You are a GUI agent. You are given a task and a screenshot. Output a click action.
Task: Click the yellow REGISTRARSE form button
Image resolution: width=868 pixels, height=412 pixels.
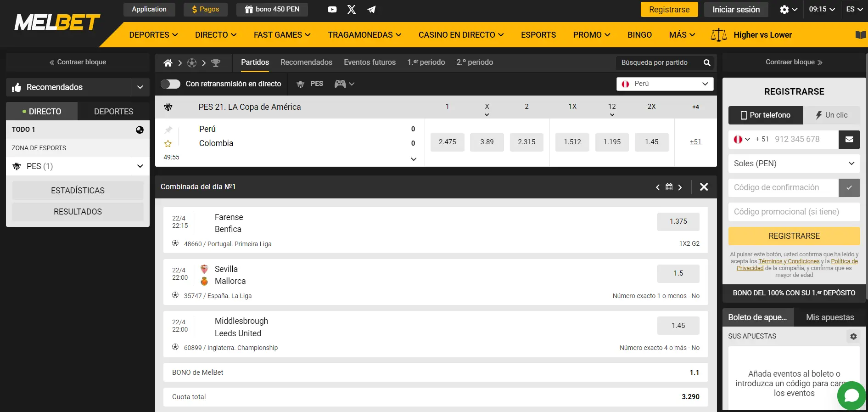(794, 236)
